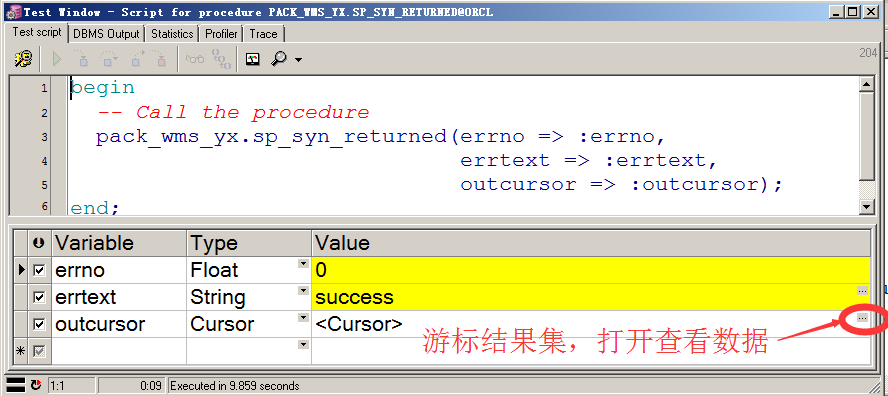Click the Step Into toolbar icon
This screenshot has width=888, height=396.
[x=82, y=58]
